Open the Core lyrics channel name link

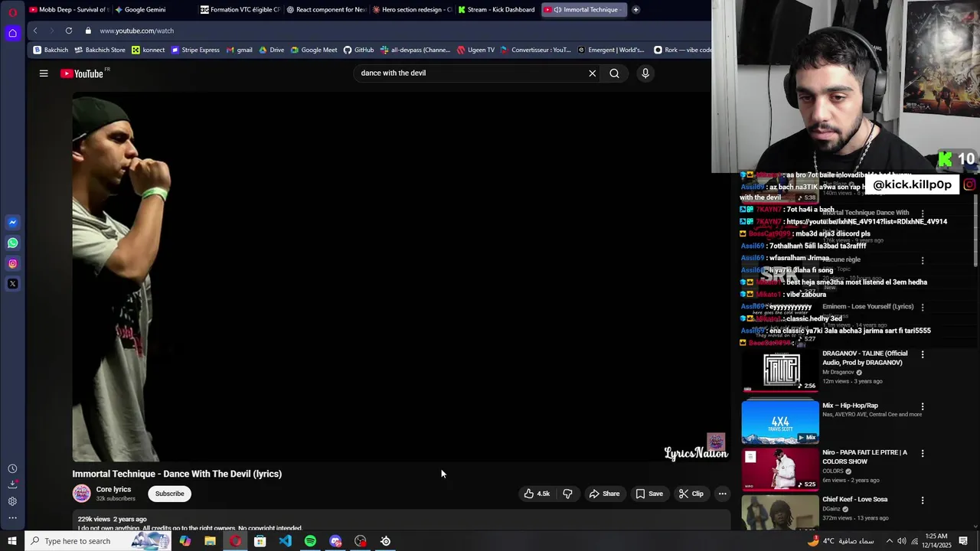[113, 490]
